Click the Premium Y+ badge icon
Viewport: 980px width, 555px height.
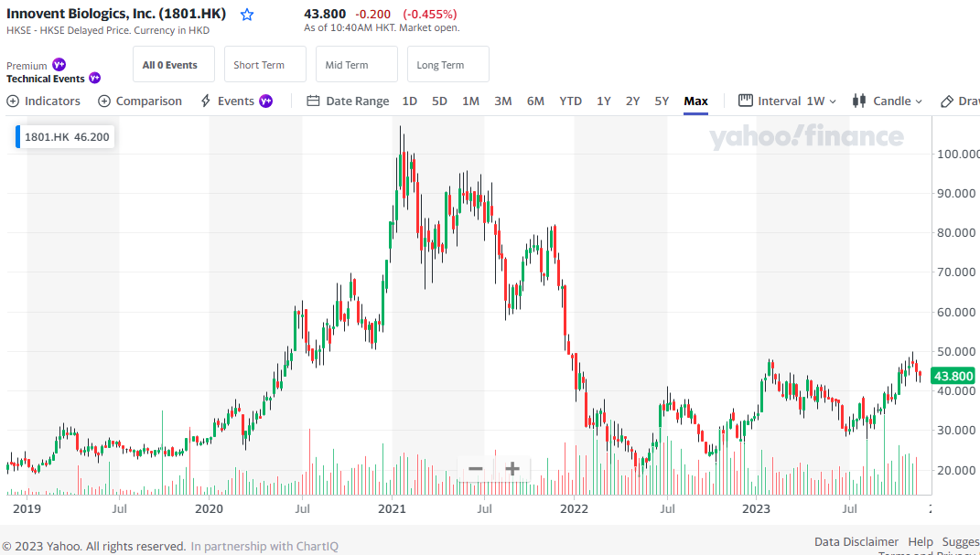tap(59, 64)
